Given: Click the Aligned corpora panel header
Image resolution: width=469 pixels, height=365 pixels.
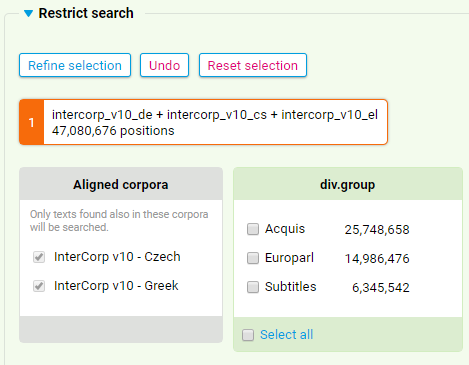Looking at the screenshot, I should coord(121,184).
